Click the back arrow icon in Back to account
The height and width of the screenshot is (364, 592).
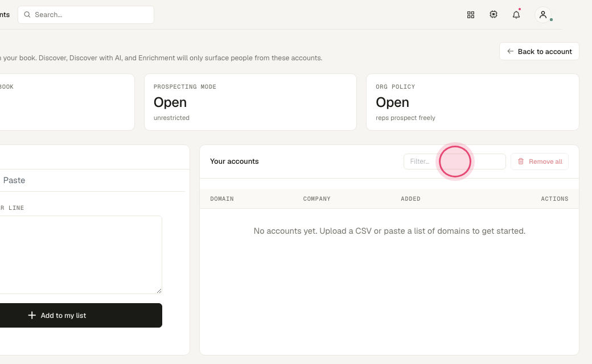(510, 51)
